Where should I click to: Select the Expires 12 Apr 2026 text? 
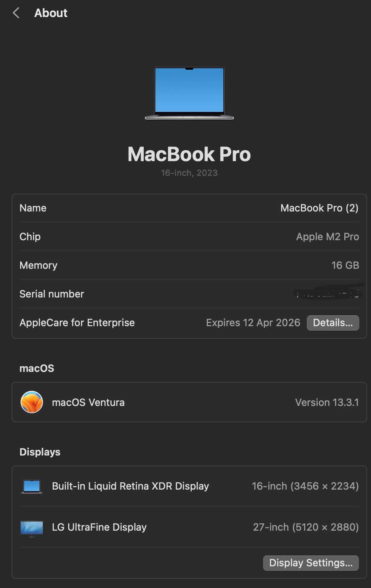(253, 323)
